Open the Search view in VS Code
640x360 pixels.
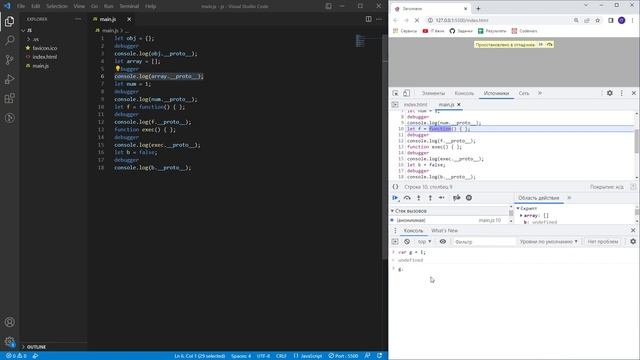pos(9,40)
